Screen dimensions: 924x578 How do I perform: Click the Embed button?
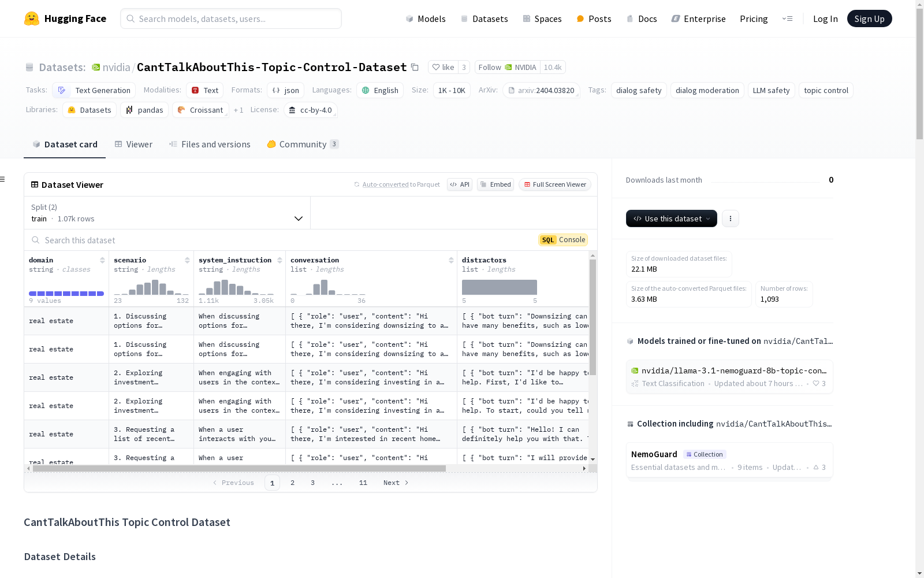pyautogui.click(x=495, y=184)
